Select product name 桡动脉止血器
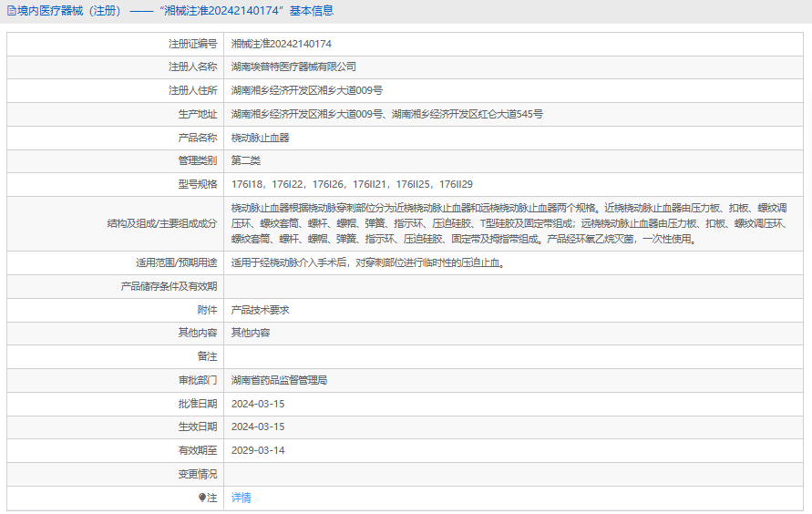The height and width of the screenshot is (514, 812). 260,138
